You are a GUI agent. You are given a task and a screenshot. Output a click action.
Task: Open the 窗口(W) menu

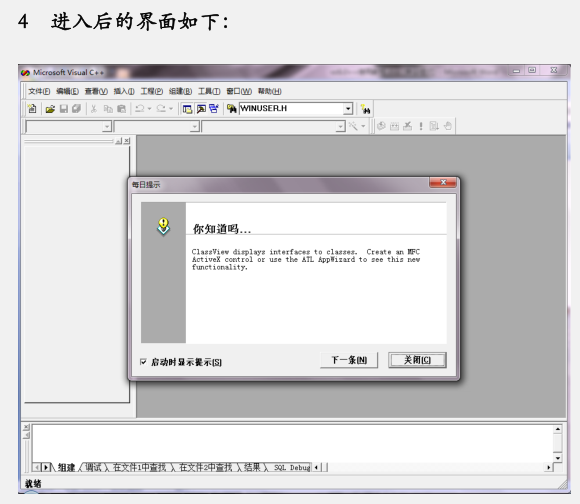(239, 91)
